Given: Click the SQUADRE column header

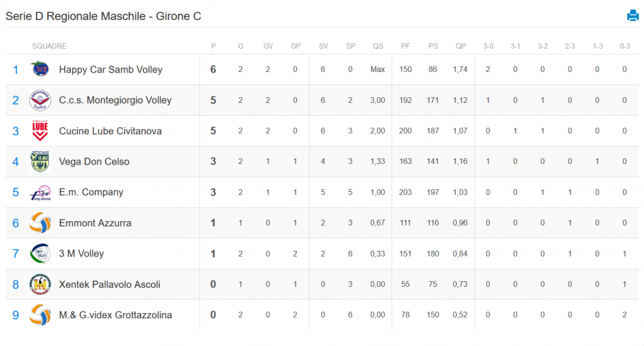Looking at the screenshot, I should pyautogui.click(x=50, y=46).
